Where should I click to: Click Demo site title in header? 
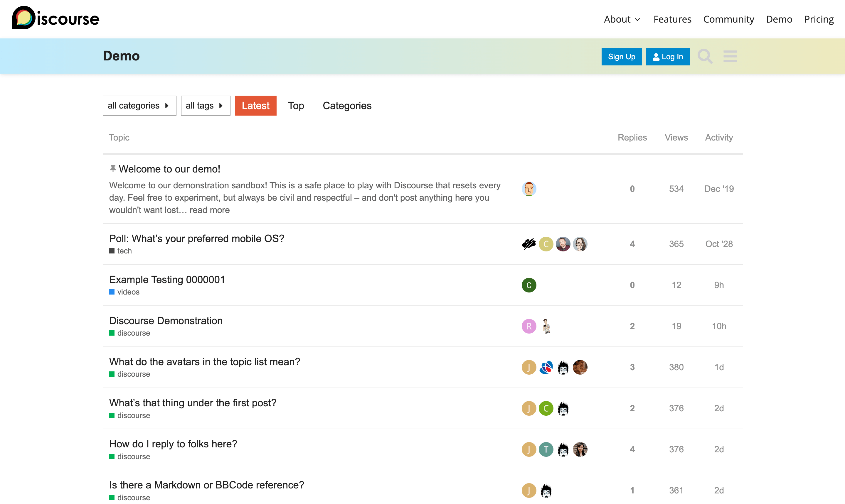pos(121,56)
